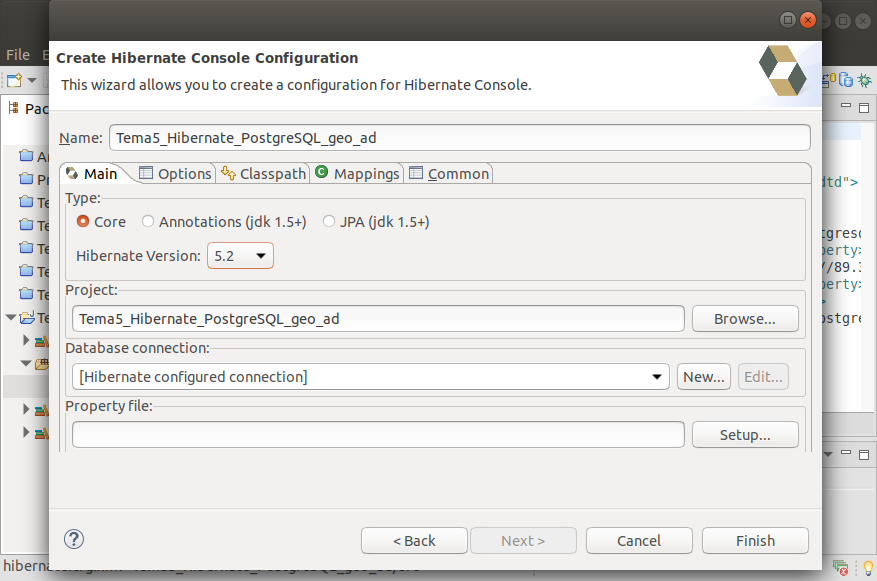Collapse the expanded package folder node

(26, 363)
